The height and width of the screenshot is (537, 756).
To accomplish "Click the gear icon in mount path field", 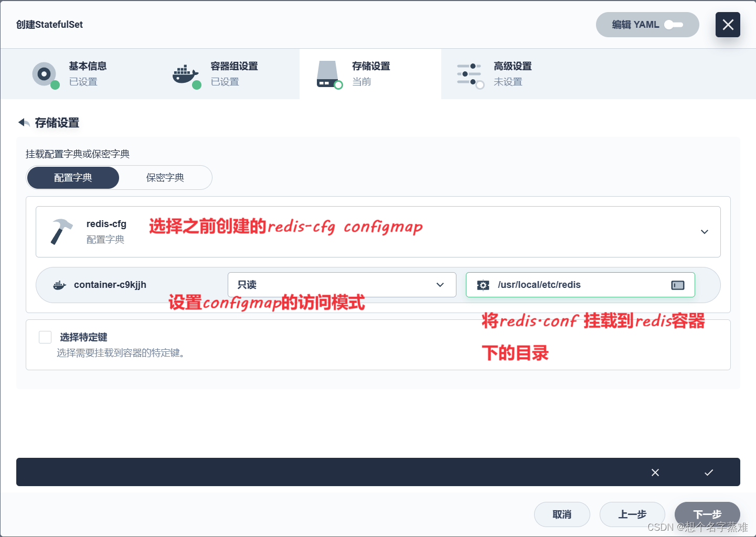I will click(483, 285).
